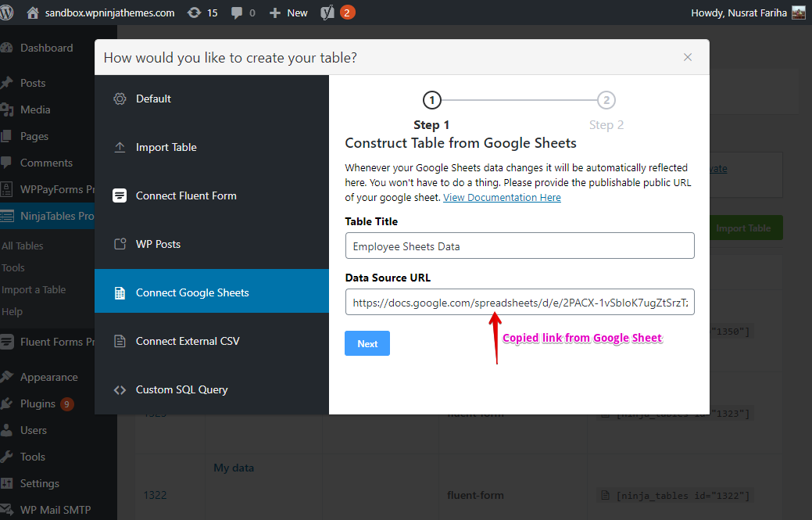
Task: Click the table ID 1322 cell
Action: pos(155,495)
